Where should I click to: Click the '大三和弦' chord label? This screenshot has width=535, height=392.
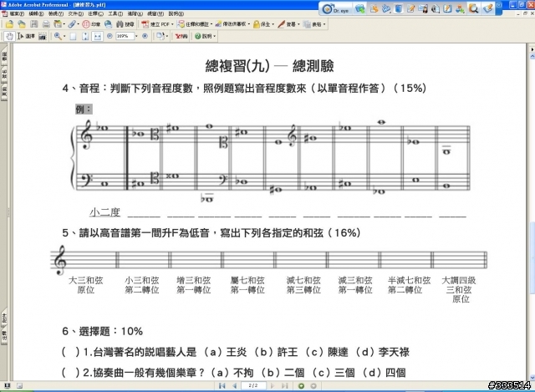tap(85, 281)
